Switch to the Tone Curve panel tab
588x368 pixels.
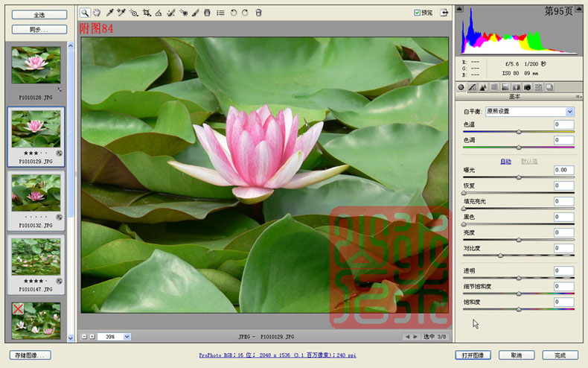472,87
